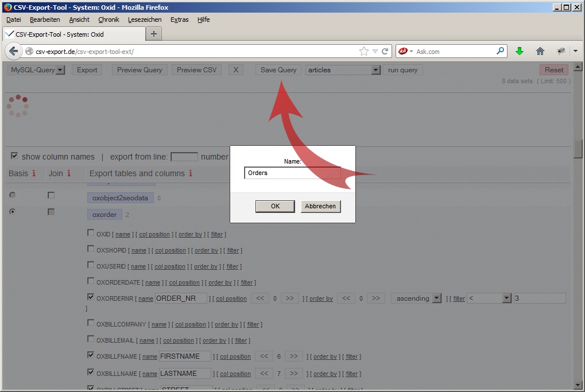Open the Chronik menu

point(109,20)
